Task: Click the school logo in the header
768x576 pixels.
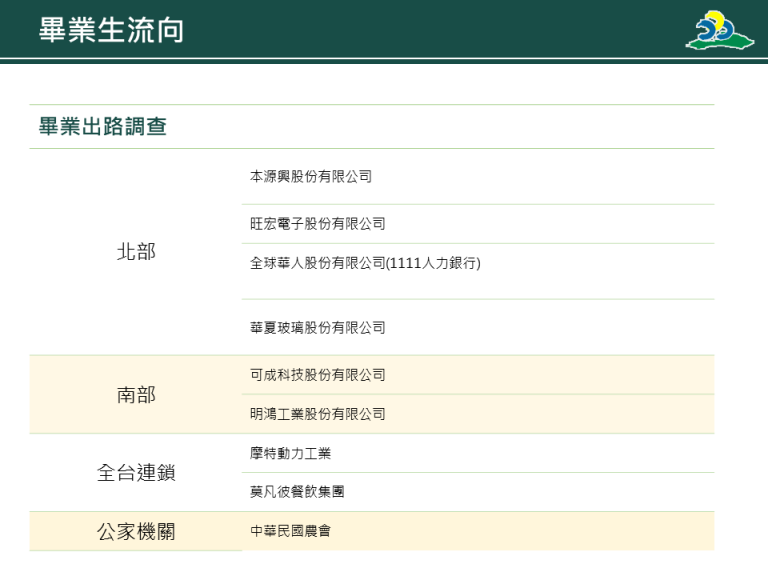Action: tap(718, 30)
